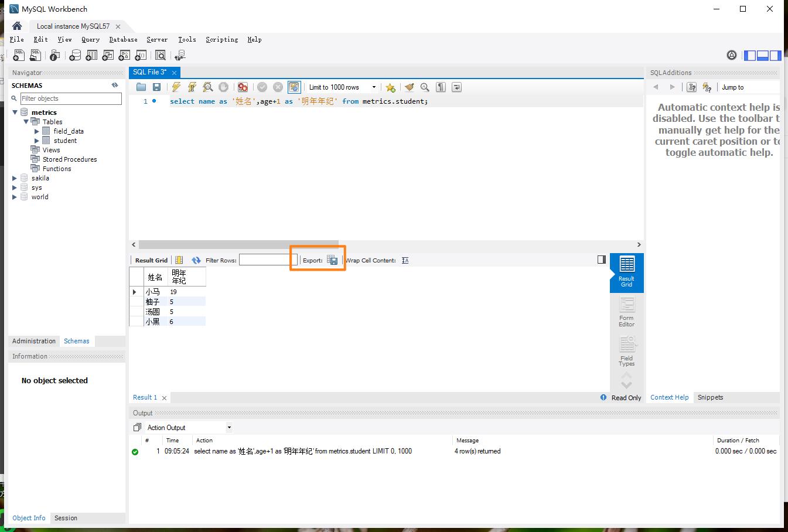
Task: Save the SQL script to file
Action: click(156, 87)
